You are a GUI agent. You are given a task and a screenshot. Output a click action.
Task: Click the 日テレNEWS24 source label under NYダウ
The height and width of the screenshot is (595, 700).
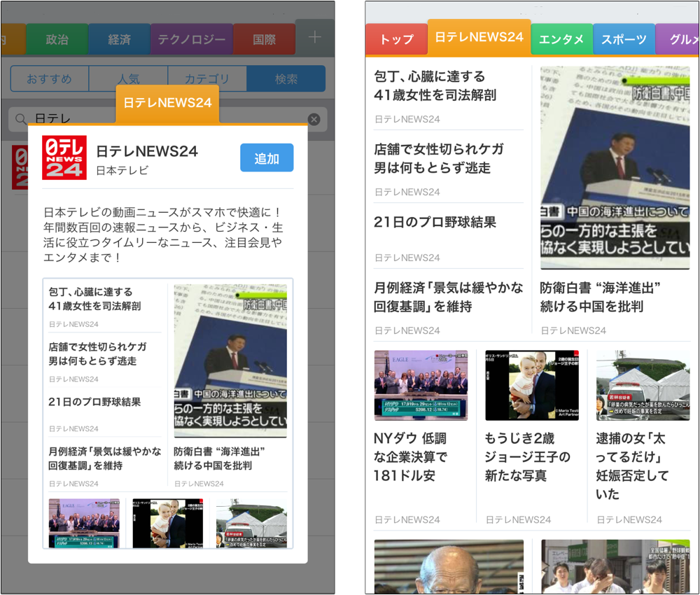click(x=407, y=519)
